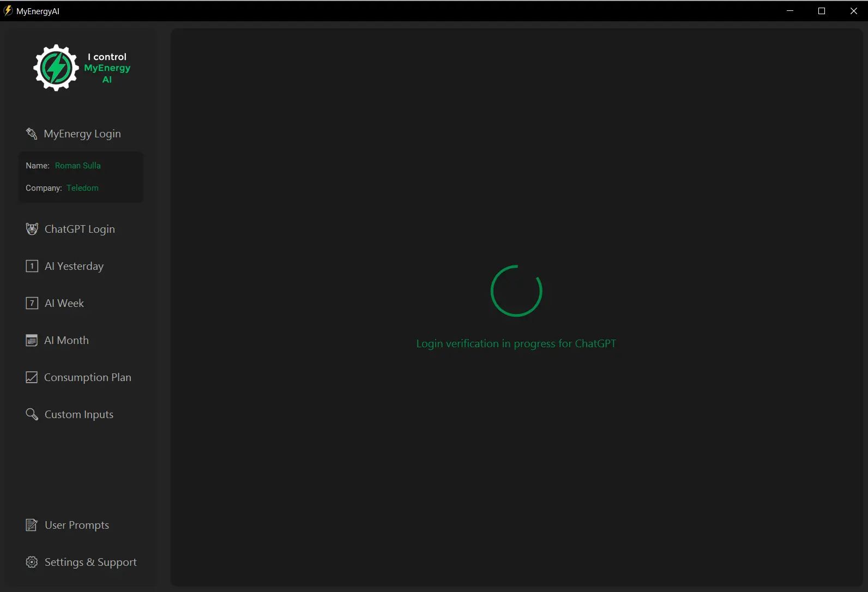
Task: Click the AI Month calendar icon
Action: tap(32, 340)
